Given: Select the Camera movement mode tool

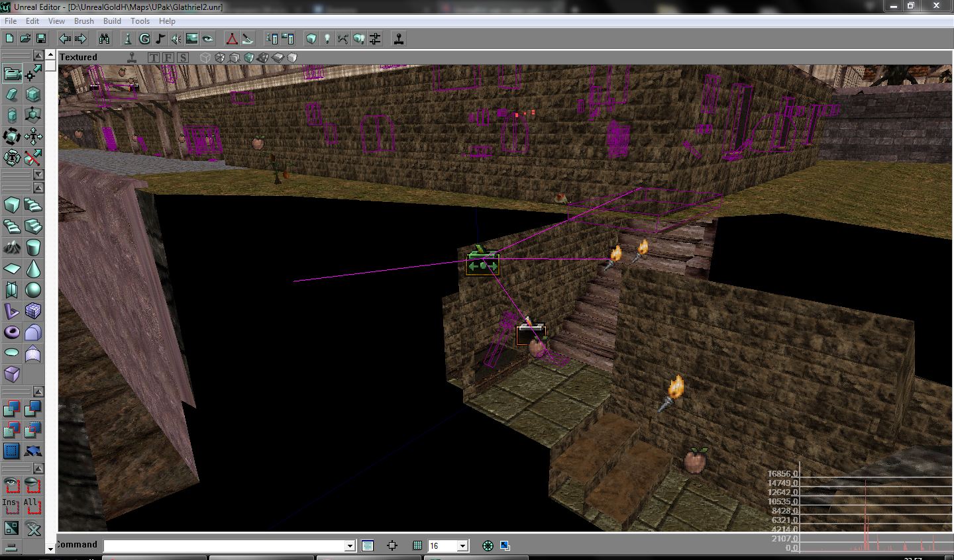Looking at the screenshot, I should [x=12, y=73].
